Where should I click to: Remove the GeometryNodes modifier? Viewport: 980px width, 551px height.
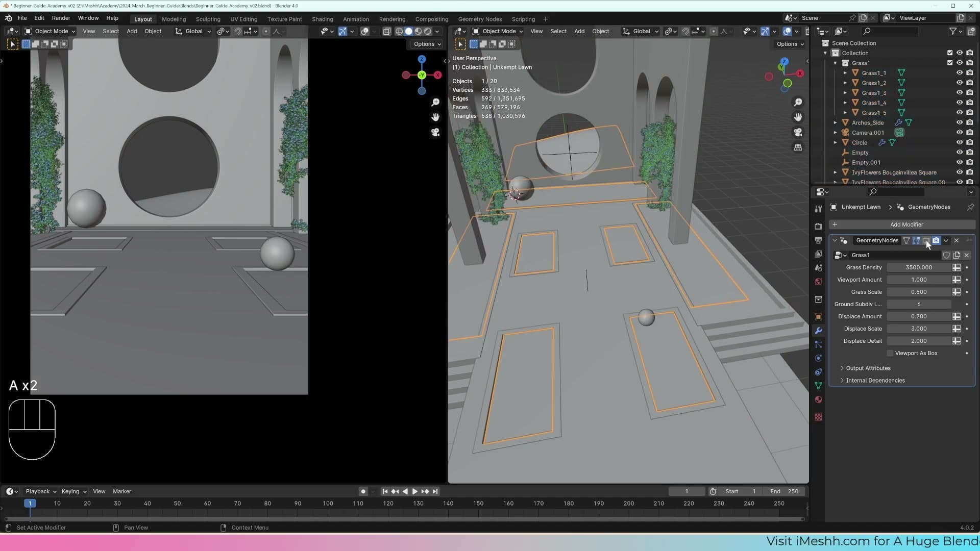957,240
